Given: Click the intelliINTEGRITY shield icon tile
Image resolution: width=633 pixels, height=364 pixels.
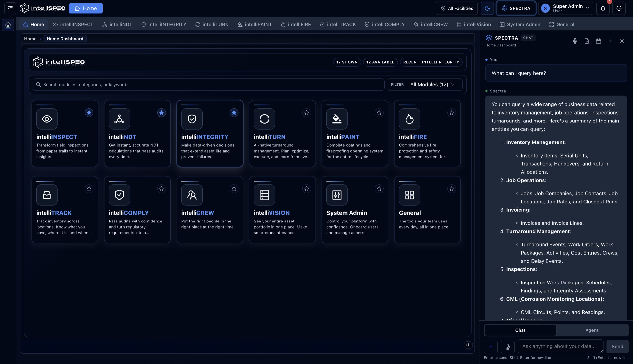Looking at the screenshot, I should [192, 119].
